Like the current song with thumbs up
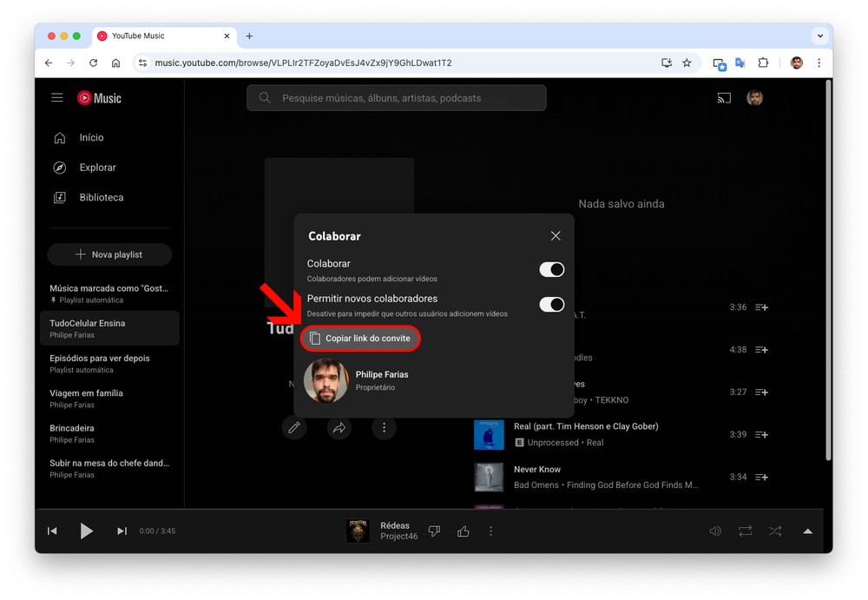868x600 pixels. pos(464,531)
